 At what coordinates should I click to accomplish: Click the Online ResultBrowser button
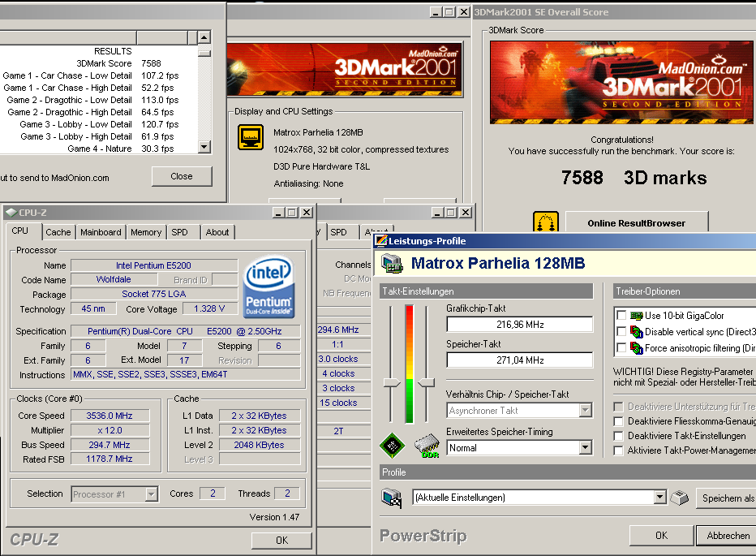point(637,223)
